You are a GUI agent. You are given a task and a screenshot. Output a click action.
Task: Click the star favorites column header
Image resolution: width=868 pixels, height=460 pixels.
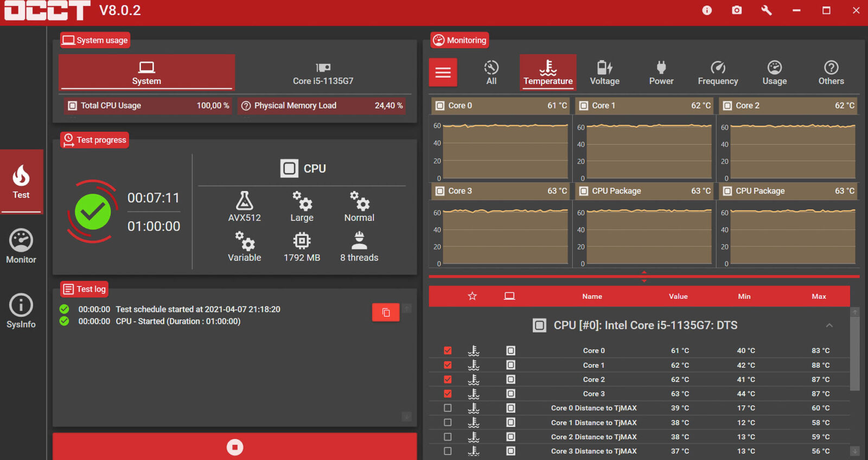tap(473, 296)
